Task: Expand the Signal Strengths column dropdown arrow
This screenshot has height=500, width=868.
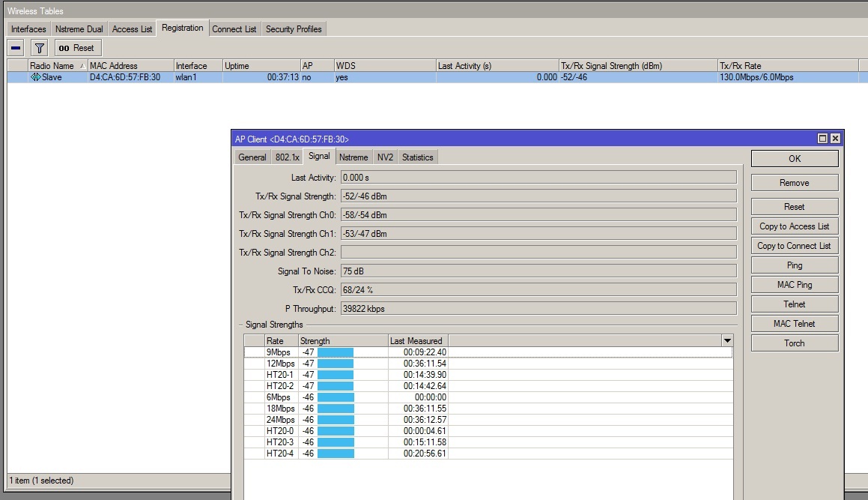Action: (x=726, y=341)
